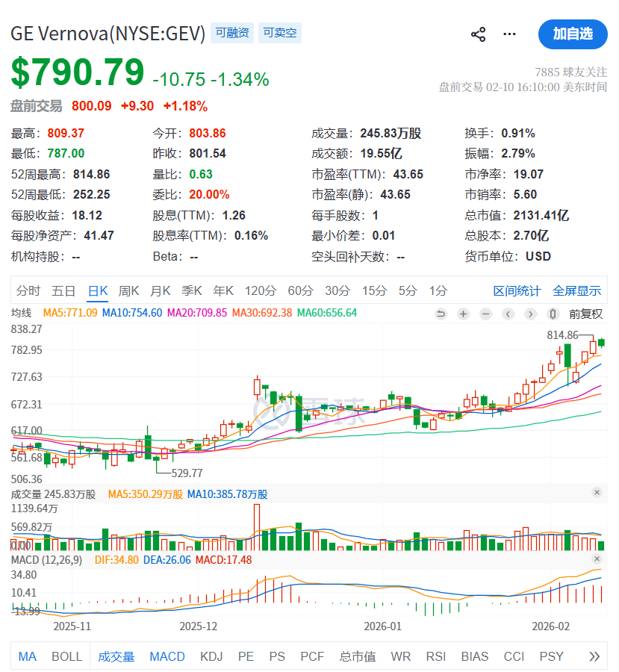
Task: Toggle the WR indicator
Action: coord(401,656)
